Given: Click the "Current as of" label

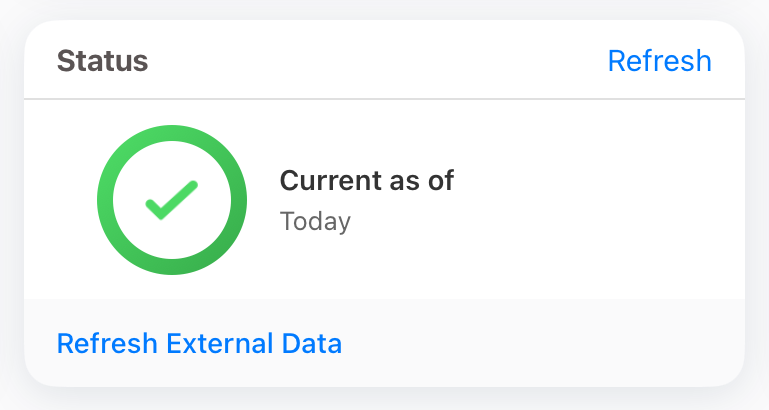Looking at the screenshot, I should [x=366, y=181].
